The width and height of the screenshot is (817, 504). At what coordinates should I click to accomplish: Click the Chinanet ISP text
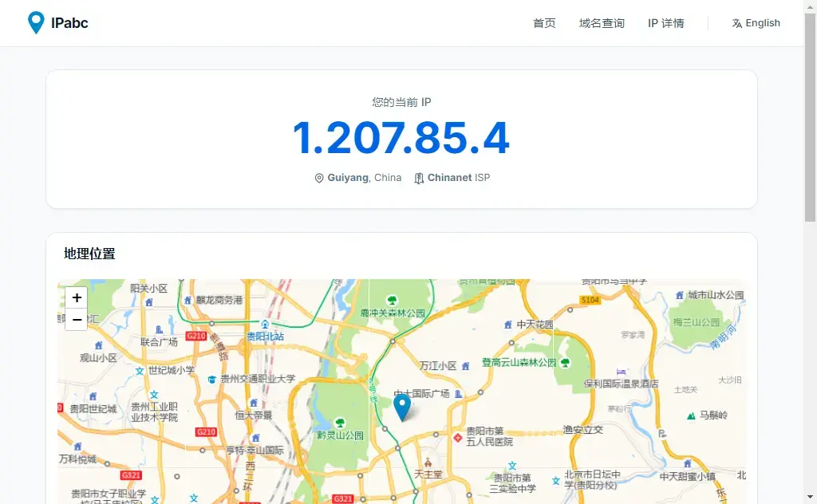459,178
